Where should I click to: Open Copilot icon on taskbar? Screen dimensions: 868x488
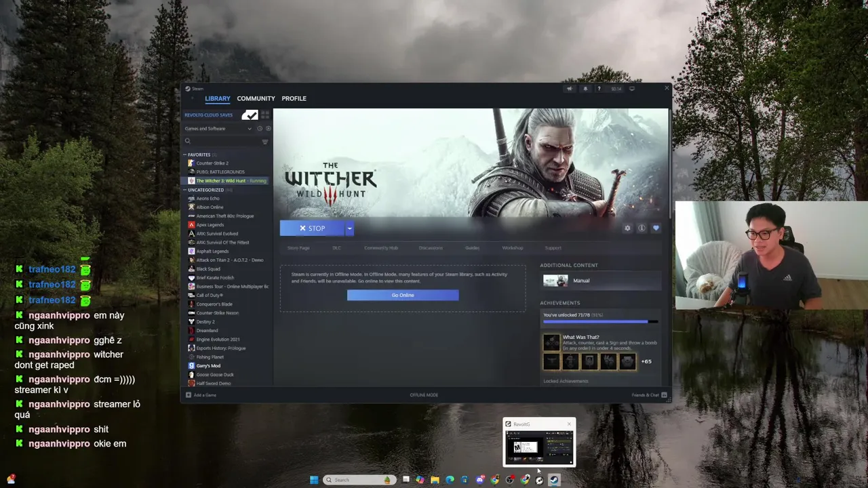pyautogui.click(x=420, y=480)
